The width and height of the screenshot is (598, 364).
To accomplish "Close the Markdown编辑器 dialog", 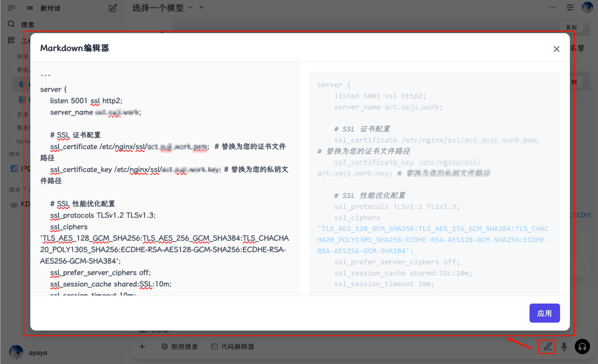I will 556,49.
